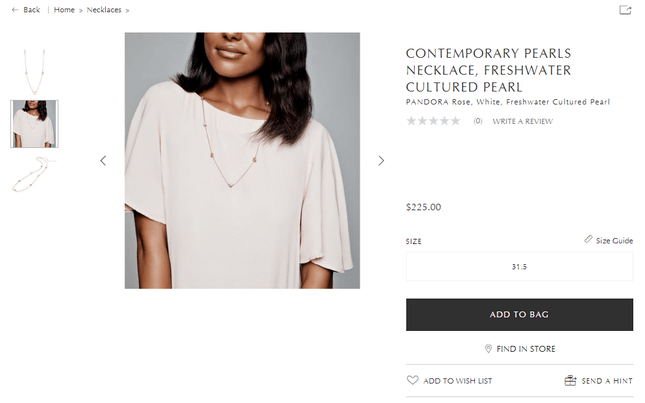The image size is (645, 403).
Task: Click the Send a Hint gift icon
Action: coord(570,381)
